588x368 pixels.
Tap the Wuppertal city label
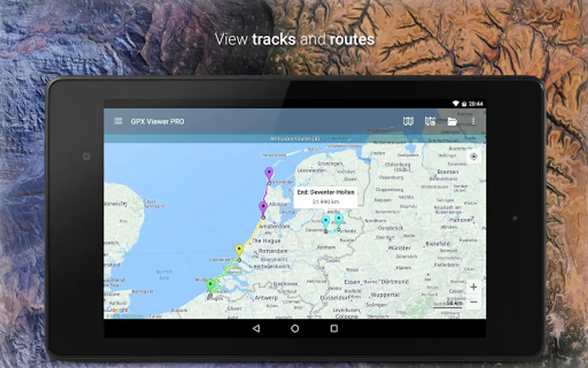(x=385, y=294)
